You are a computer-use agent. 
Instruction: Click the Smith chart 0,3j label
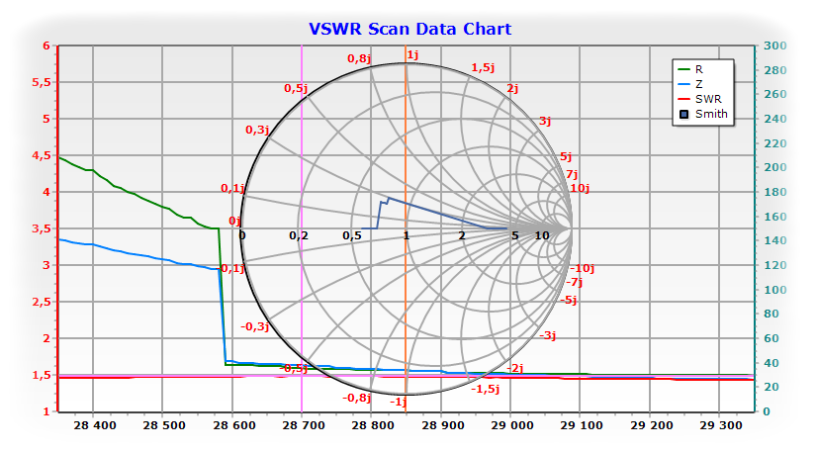point(257,130)
